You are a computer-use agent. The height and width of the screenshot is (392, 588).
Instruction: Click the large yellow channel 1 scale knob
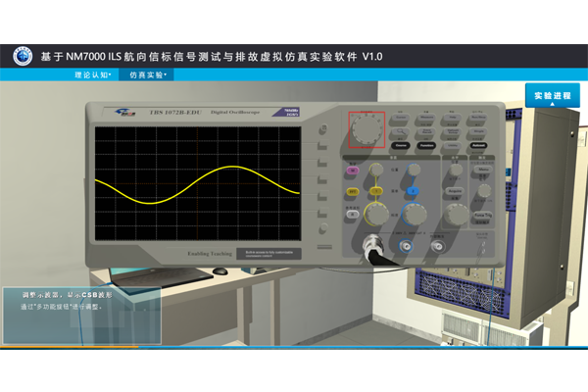(x=375, y=213)
